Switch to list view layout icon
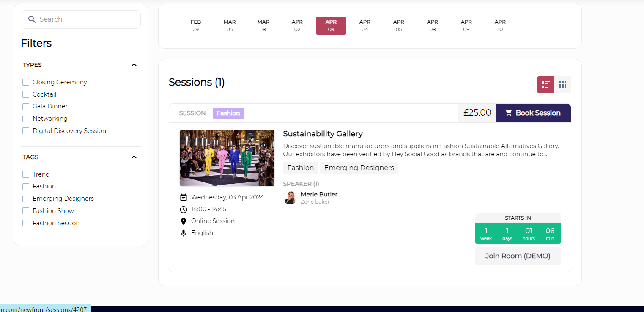 coord(545,85)
